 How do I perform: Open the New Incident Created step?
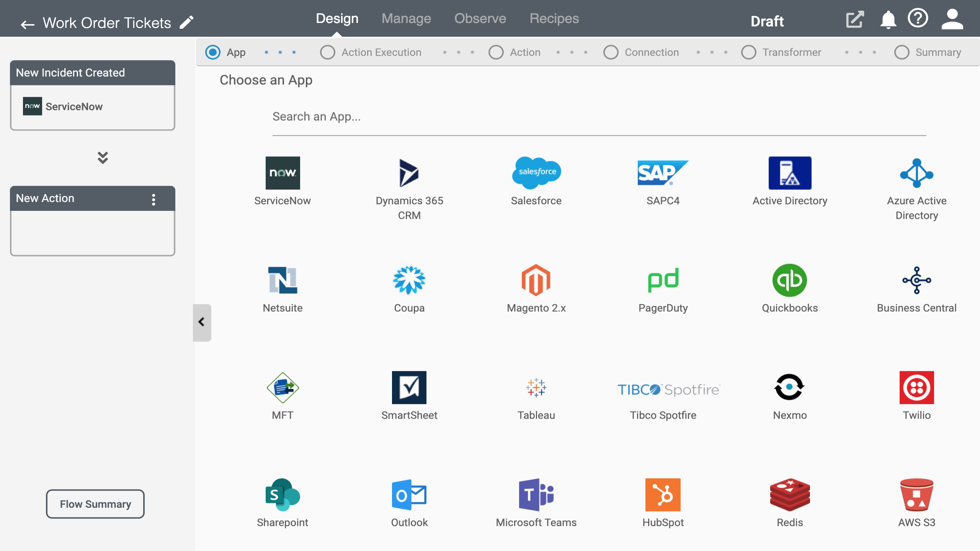tap(93, 73)
